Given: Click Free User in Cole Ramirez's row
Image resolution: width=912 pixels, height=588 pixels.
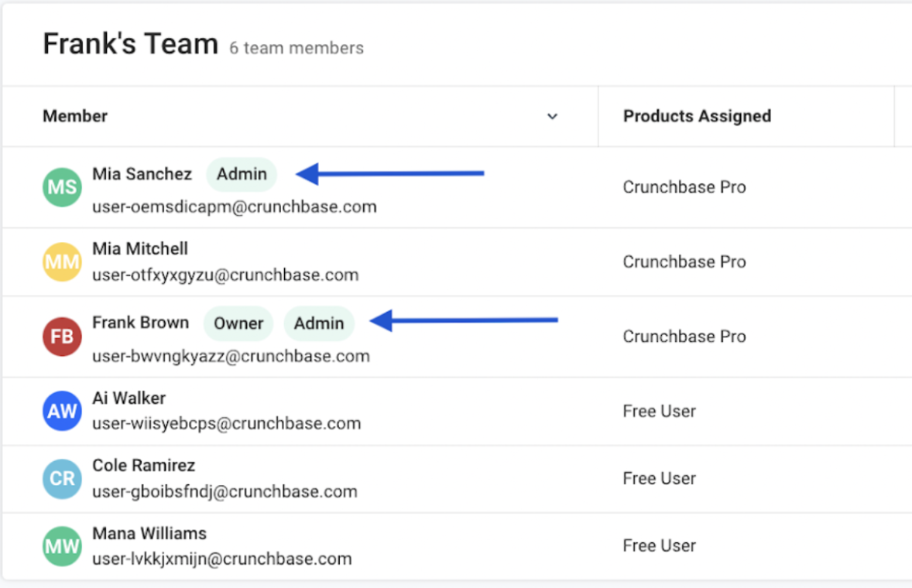Looking at the screenshot, I should (659, 479).
